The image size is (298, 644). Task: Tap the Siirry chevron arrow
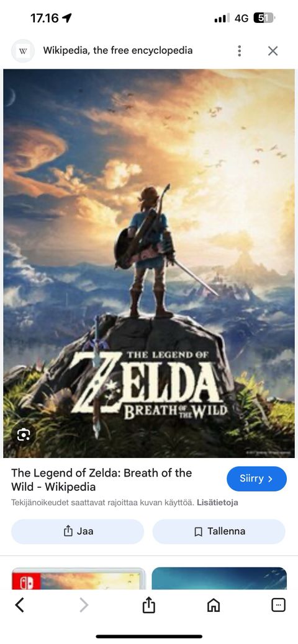click(271, 479)
